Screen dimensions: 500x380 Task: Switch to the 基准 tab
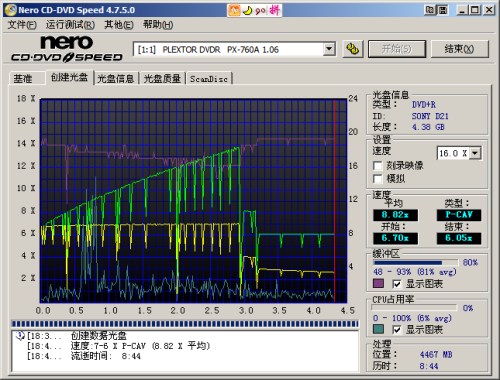(x=27, y=79)
